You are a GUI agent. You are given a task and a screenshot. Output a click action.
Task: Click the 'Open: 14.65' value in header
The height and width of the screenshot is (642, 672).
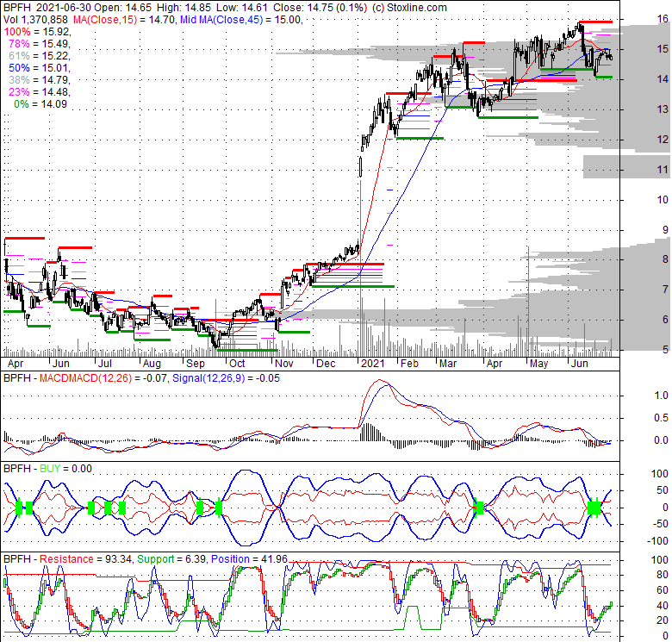[x=122, y=7]
